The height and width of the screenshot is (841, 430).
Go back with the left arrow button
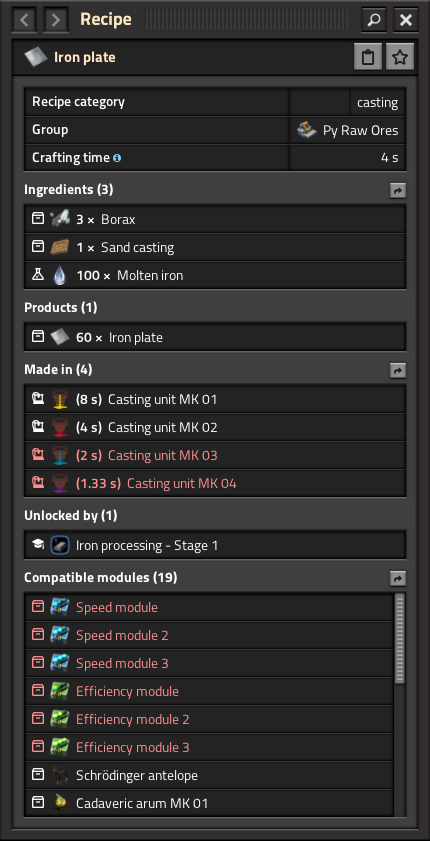click(x=24, y=20)
